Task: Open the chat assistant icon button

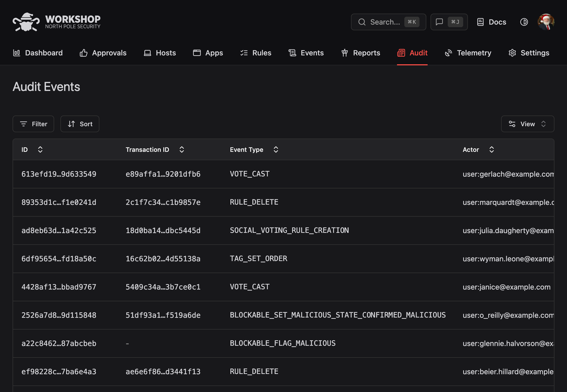Action: click(449, 22)
